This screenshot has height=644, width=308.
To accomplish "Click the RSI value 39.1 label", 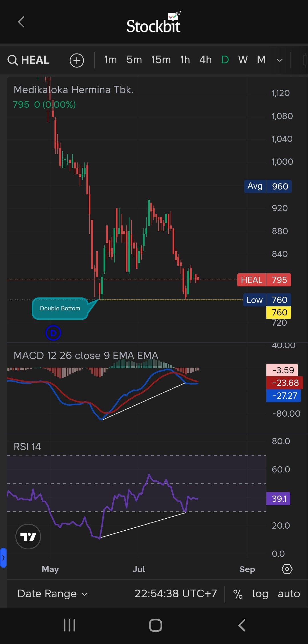I will point(278,499).
